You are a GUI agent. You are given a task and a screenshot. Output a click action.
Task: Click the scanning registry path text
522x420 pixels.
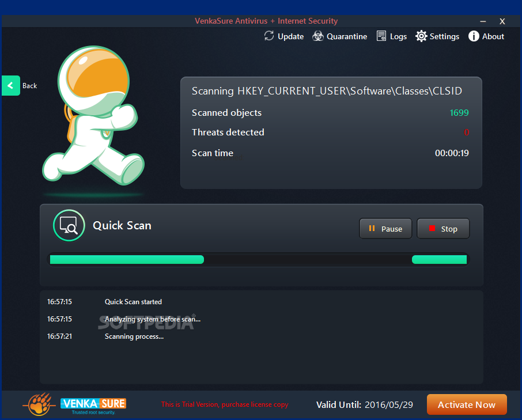pyautogui.click(x=327, y=91)
